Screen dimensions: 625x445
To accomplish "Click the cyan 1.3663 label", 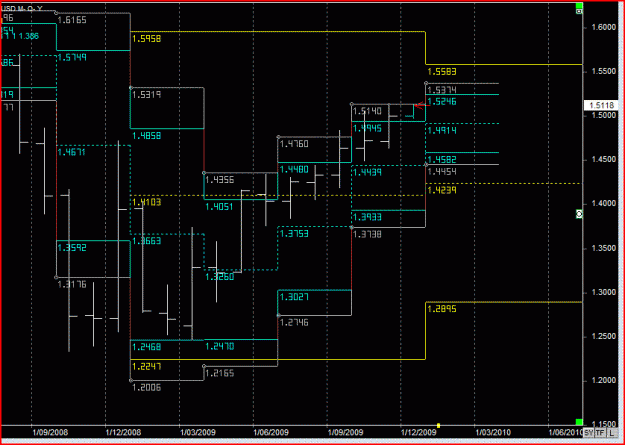I will pyautogui.click(x=146, y=241).
